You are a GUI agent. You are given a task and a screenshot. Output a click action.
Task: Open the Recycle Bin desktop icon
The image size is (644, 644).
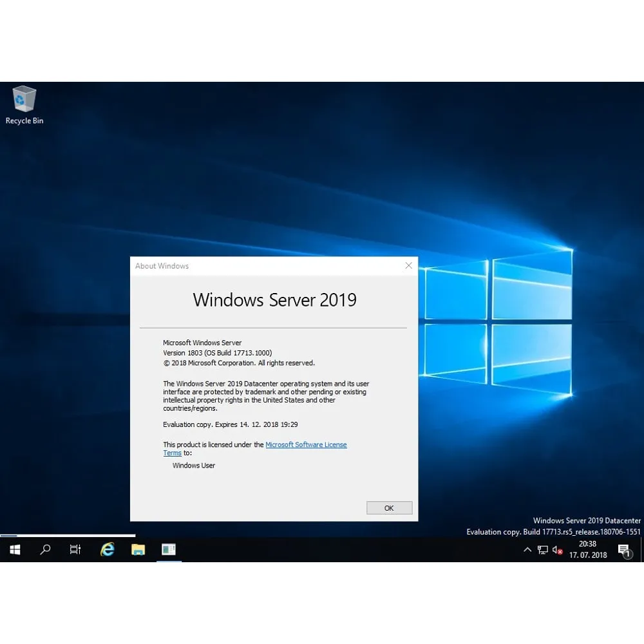(x=24, y=105)
